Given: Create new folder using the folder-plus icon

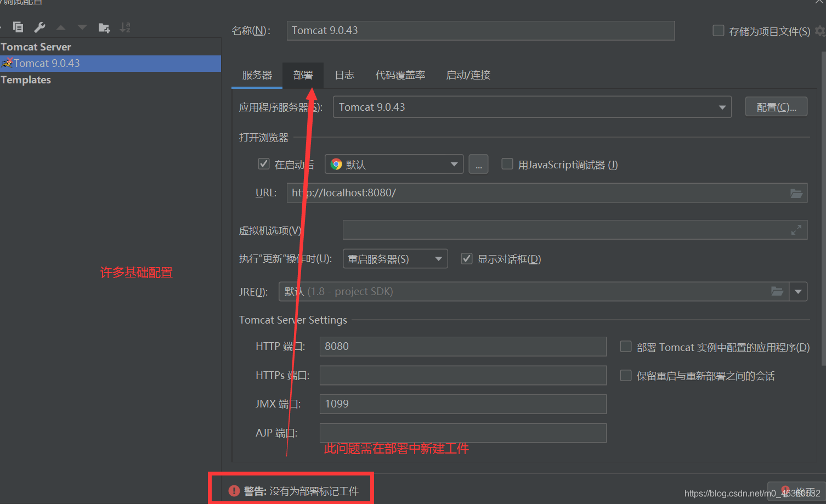Looking at the screenshot, I should pos(104,27).
